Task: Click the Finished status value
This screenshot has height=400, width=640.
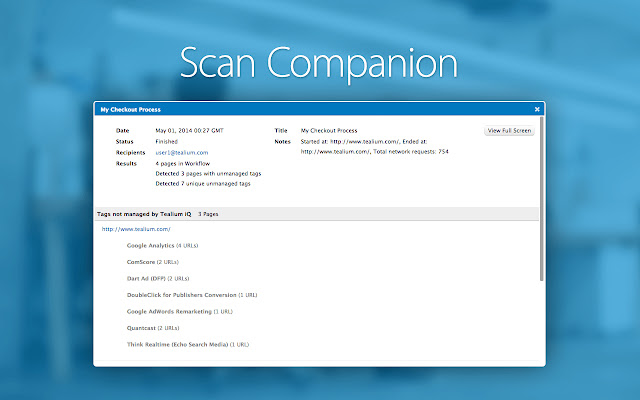Action: tap(168, 141)
